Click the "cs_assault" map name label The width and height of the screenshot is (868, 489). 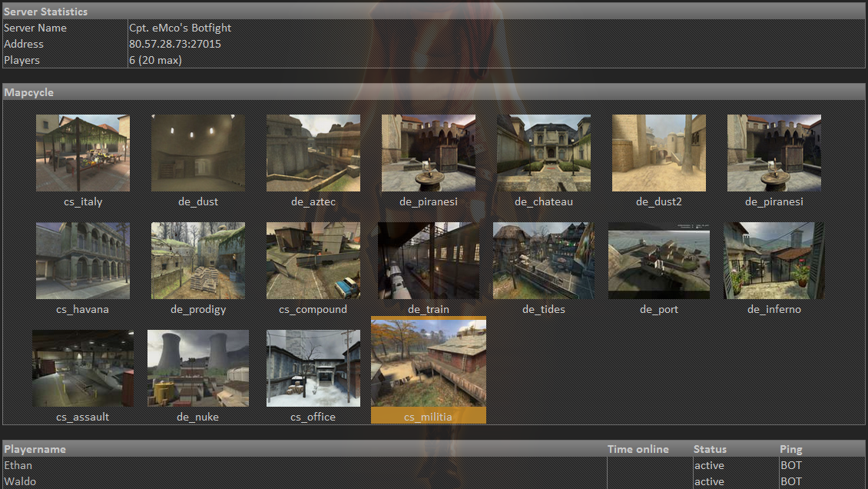pyautogui.click(x=82, y=417)
